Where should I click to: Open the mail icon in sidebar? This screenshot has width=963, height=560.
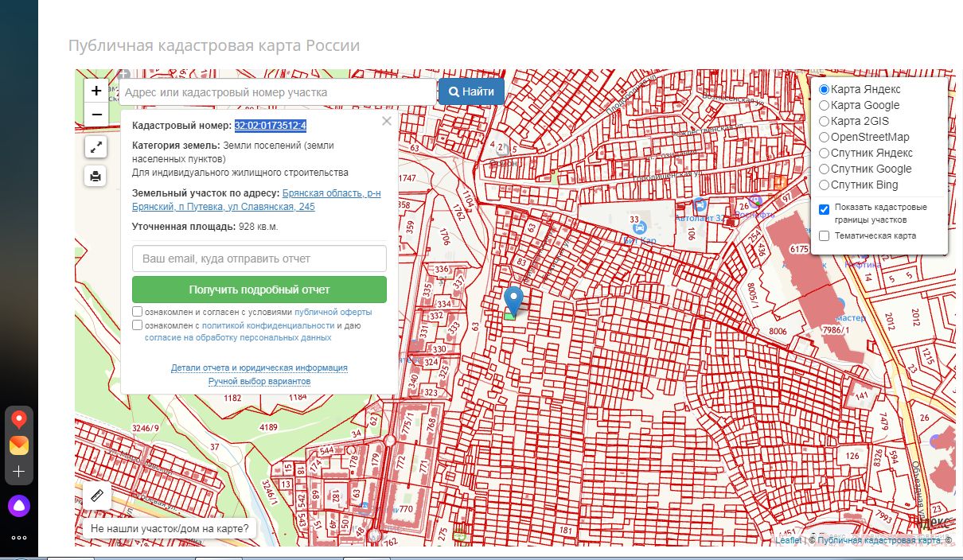point(19,445)
